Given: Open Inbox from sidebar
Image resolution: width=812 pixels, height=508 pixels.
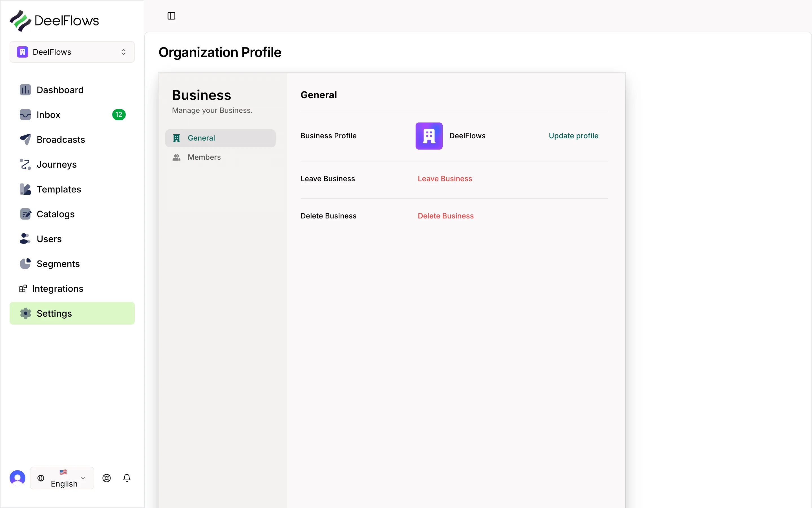Looking at the screenshot, I should click(x=72, y=115).
